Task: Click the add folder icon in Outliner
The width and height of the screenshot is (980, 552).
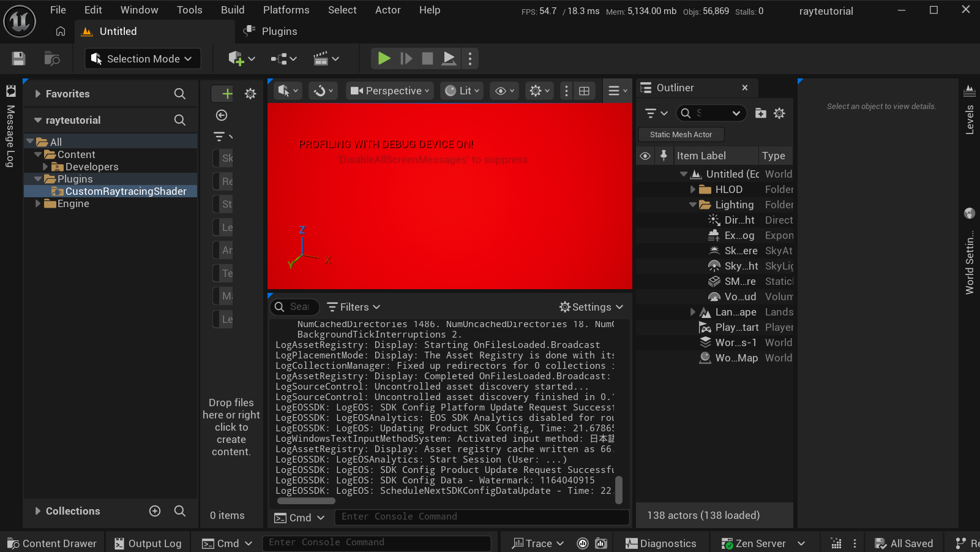Action: 760,113
